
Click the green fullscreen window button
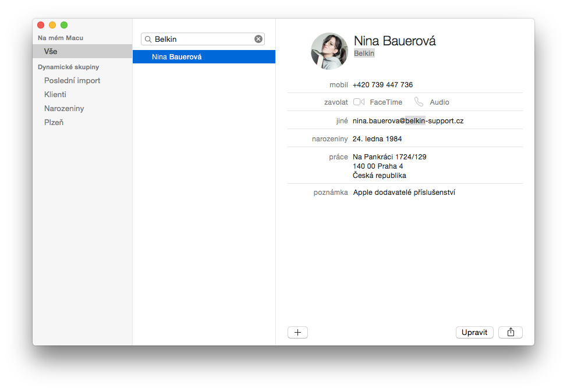coord(64,25)
